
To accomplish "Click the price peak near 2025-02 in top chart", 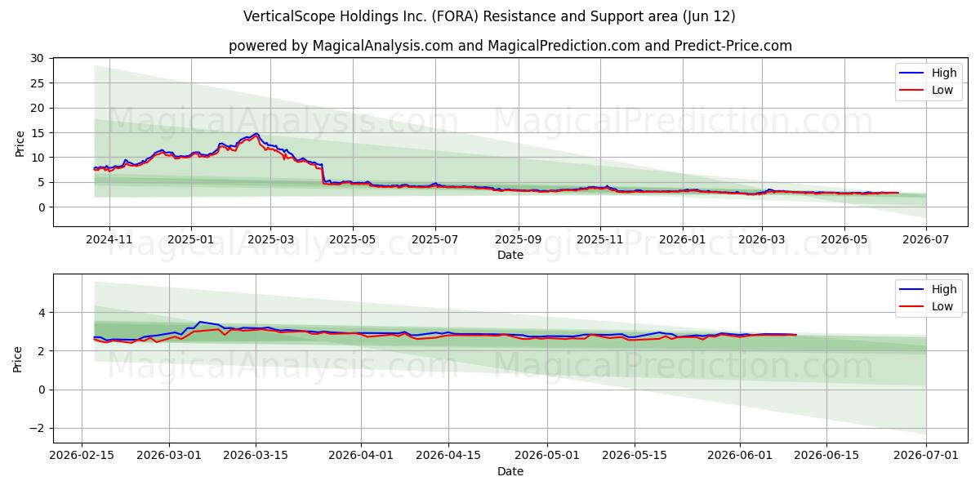I will coord(256,134).
